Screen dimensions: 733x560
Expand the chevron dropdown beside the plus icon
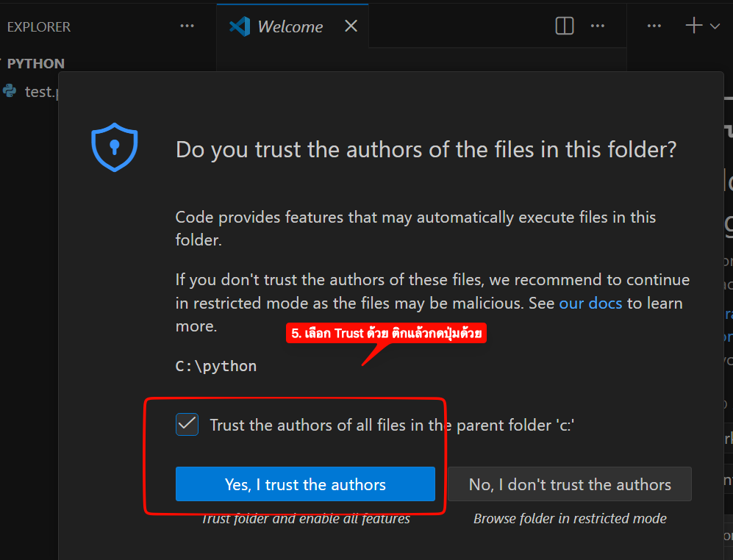coord(715,27)
